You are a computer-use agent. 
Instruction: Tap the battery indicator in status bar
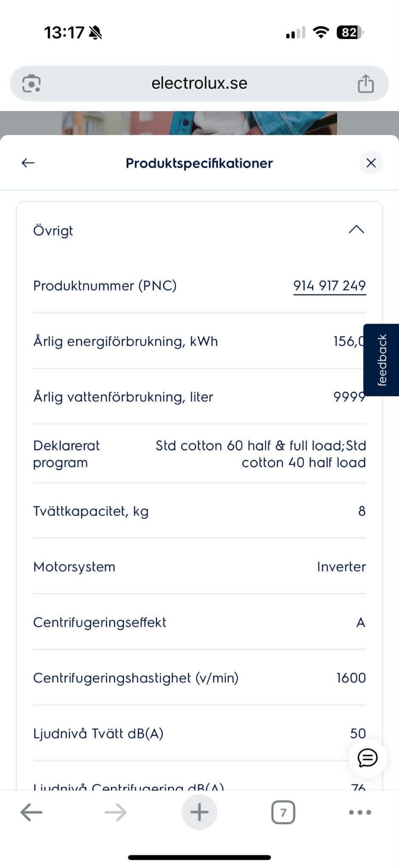[349, 32]
